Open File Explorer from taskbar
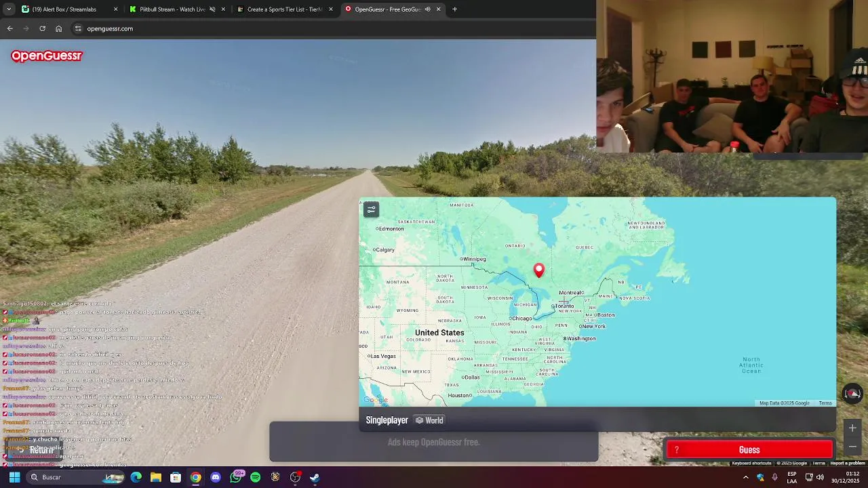 (x=155, y=477)
